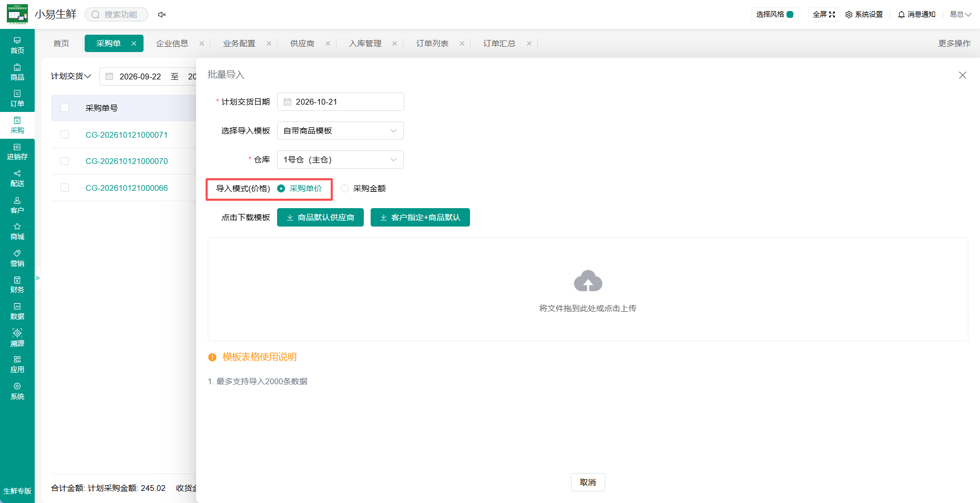
Task: Check the box for CG-202610121000071
Action: click(x=65, y=135)
